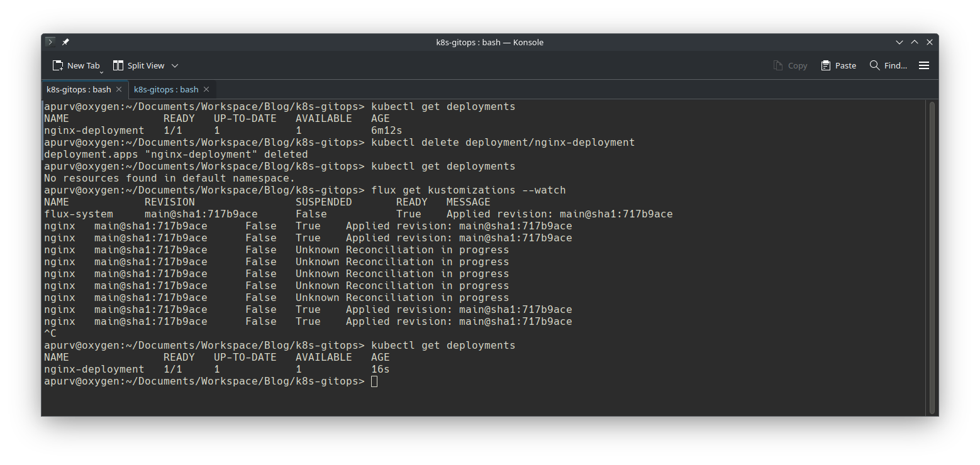Screen dimensions: 980x465
Task: Maximize the Konsole window
Action: coord(915,42)
